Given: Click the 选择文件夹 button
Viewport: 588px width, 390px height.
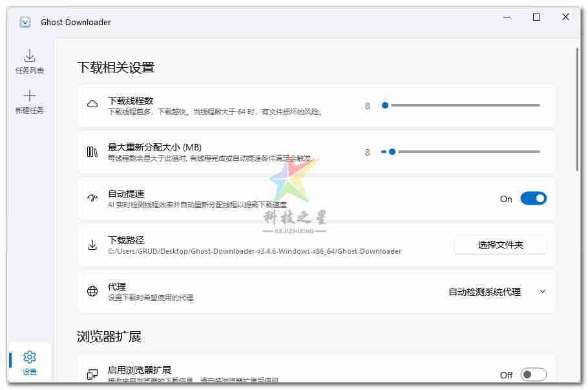Looking at the screenshot, I should [x=500, y=245].
